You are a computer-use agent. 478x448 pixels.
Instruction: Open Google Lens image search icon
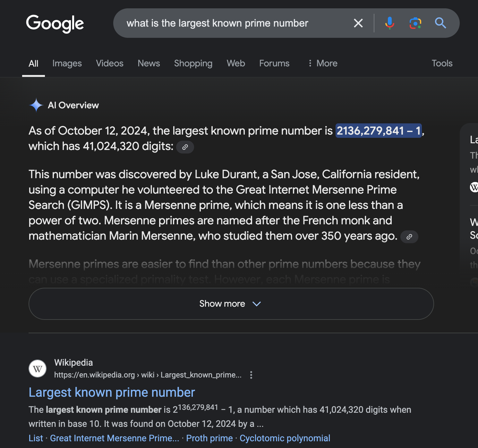[x=415, y=23]
